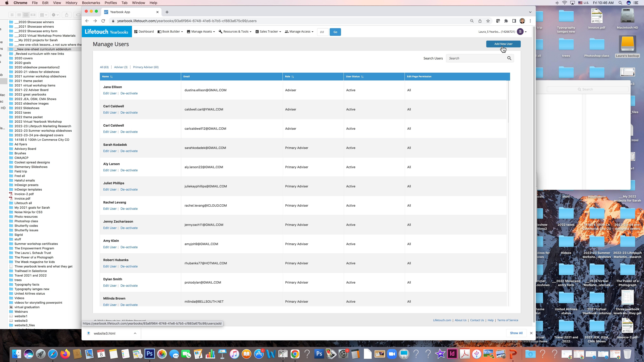Open the Dashboard page
The width and height of the screenshot is (644, 362).
click(144, 32)
